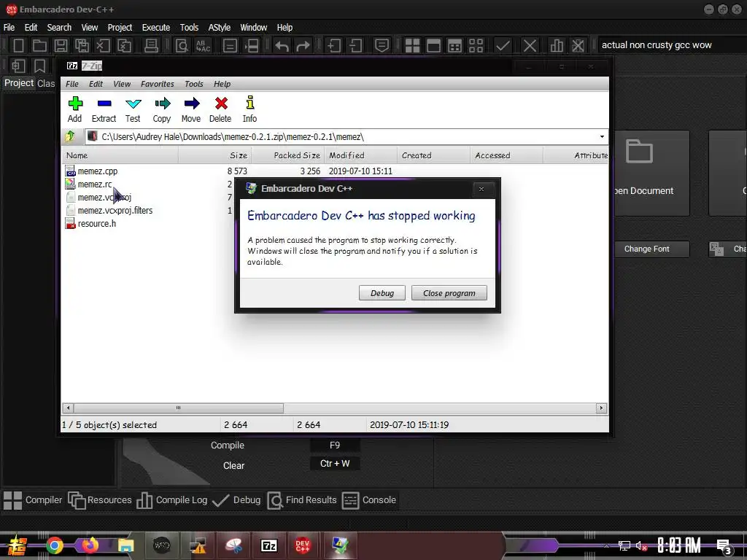Click the horizontal scrollbar right arrow
The width and height of the screenshot is (747, 560).
tap(601, 408)
